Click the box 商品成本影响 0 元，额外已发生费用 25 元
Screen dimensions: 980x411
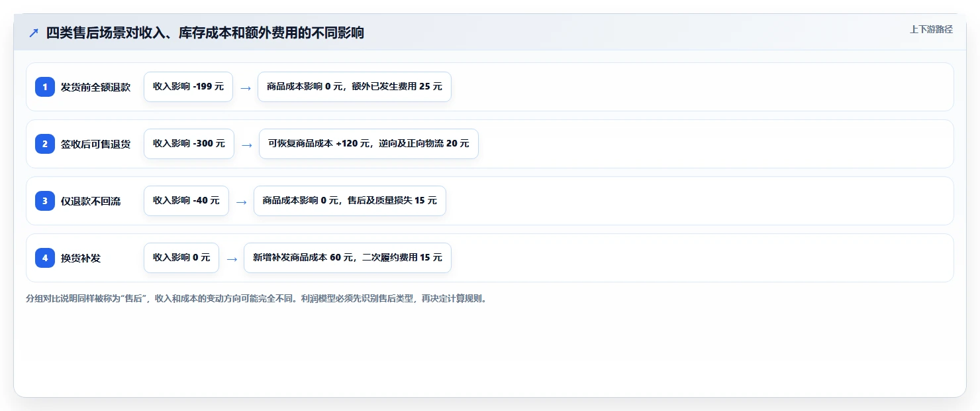(x=354, y=87)
